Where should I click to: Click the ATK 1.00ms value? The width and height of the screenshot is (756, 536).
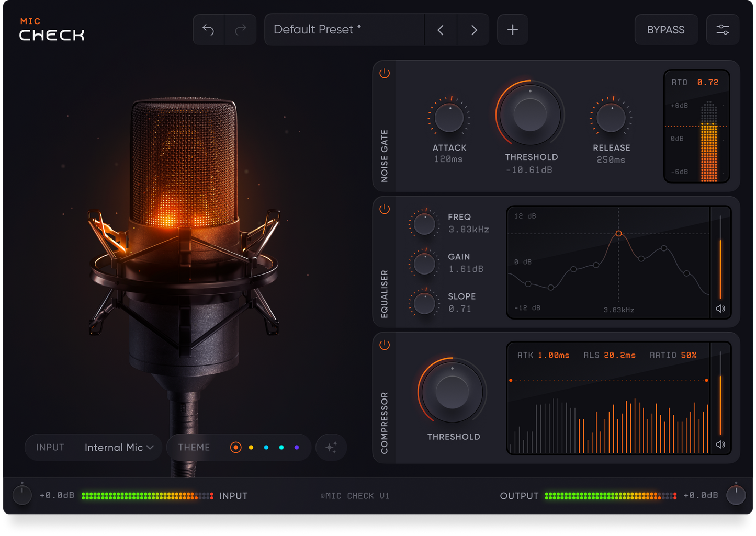[x=554, y=355]
